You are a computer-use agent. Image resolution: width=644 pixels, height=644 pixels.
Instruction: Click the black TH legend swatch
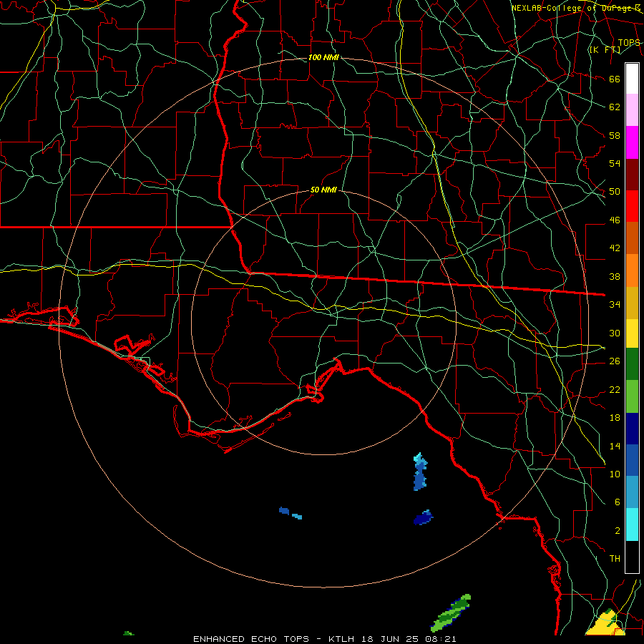632,557
